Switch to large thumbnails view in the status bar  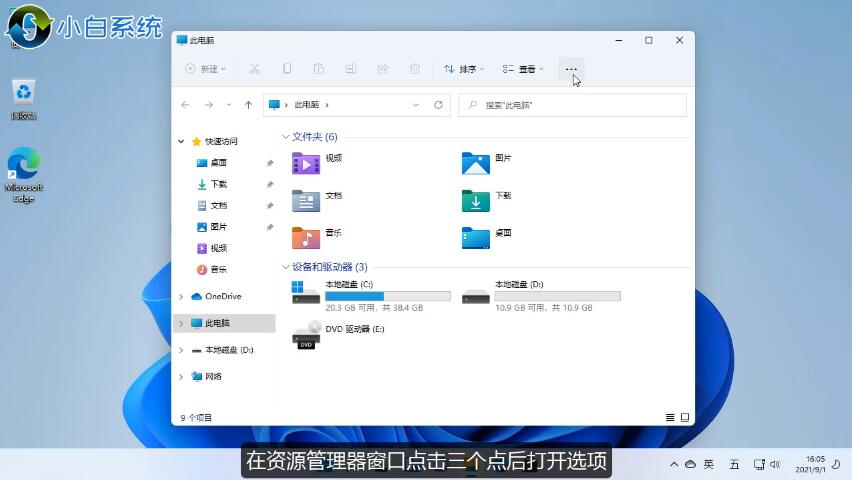point(685,417)
